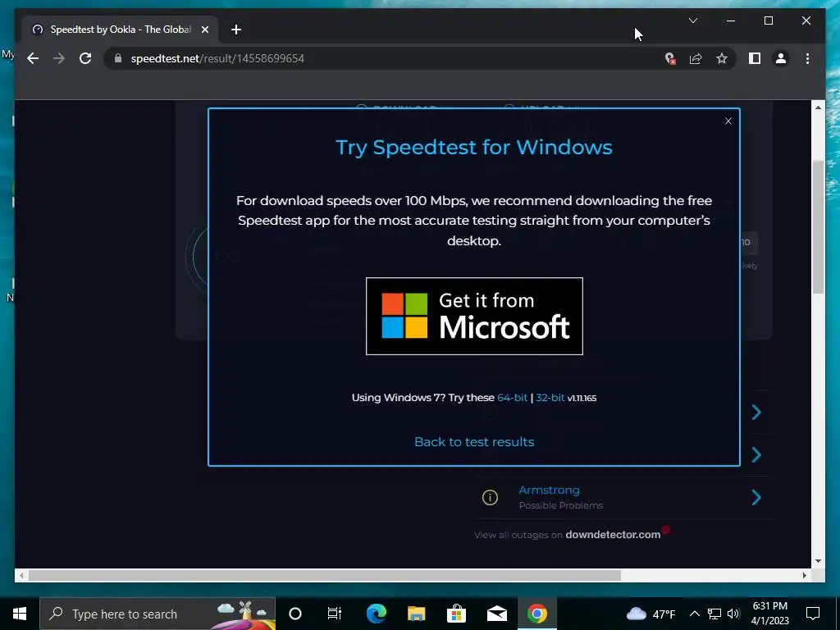Screen dimensions: 840x630
Task: Click the Get it from Microsoft badge
Action: [474, 316]
